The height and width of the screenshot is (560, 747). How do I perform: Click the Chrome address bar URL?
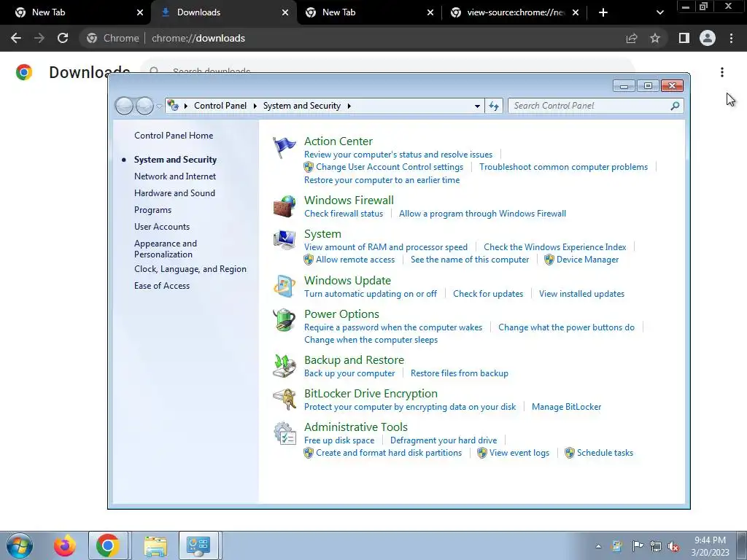tap(198, 38)
